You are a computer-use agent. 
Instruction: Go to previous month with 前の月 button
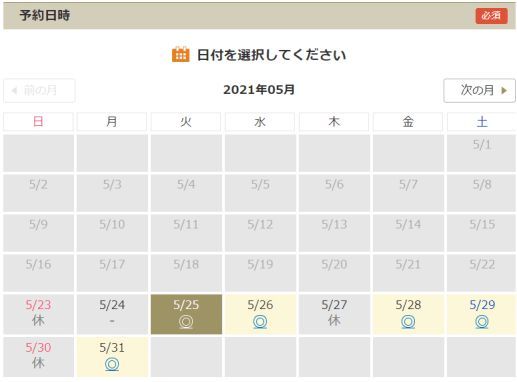point(39,90)
